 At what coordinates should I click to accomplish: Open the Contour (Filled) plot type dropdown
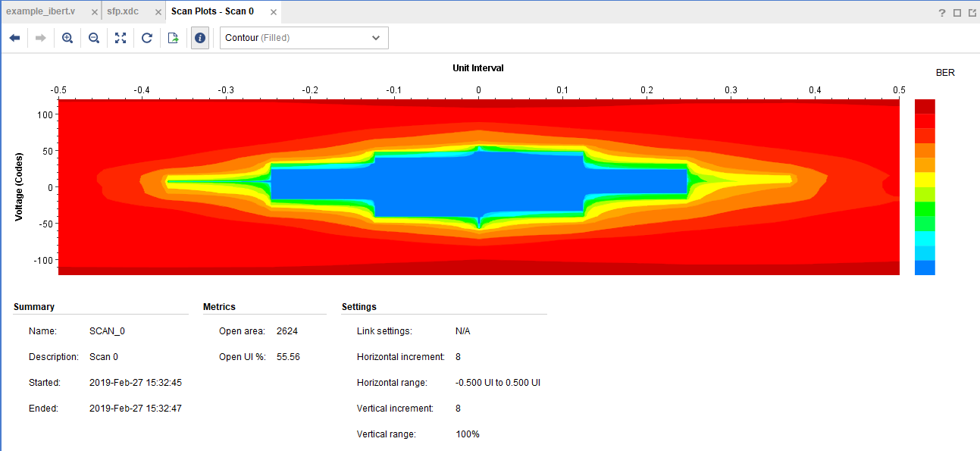point(304,38)
